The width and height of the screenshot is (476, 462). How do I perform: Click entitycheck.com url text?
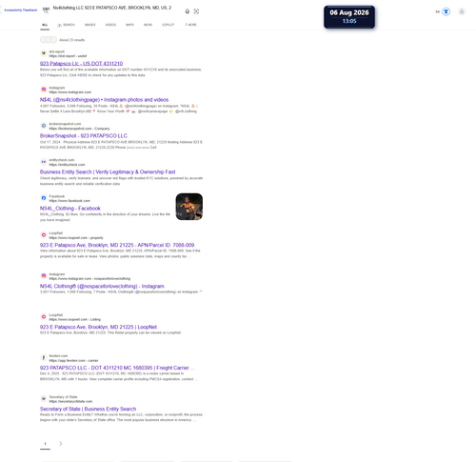67,165
